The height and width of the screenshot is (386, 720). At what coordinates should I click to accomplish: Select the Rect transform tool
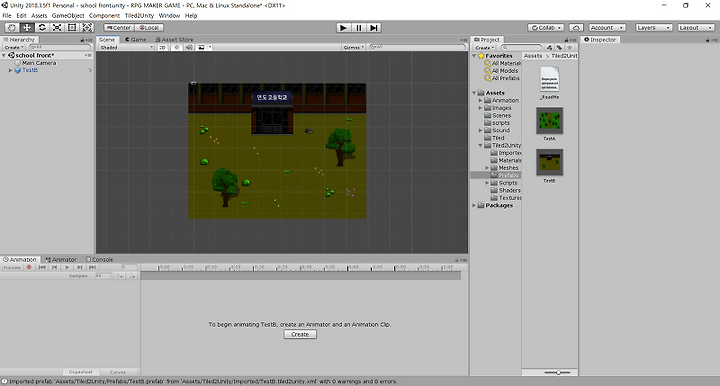[x=72, y=28]
